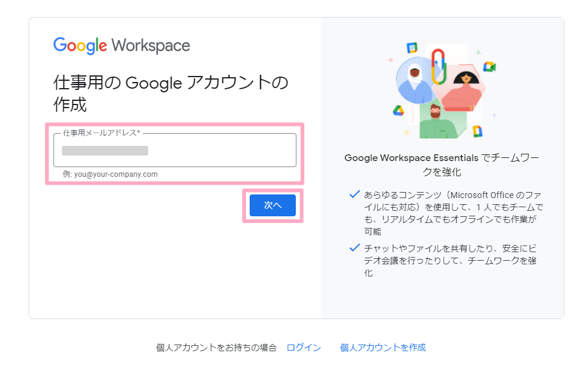Click the example text you@your-company.com
Image resolution: width=588 pixels, height=381 pixels.
coord(111,174)
